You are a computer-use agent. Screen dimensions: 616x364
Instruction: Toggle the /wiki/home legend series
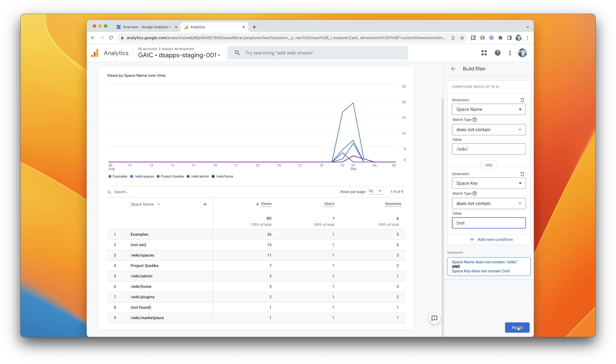pyautogui.click(x=222, y=176)
